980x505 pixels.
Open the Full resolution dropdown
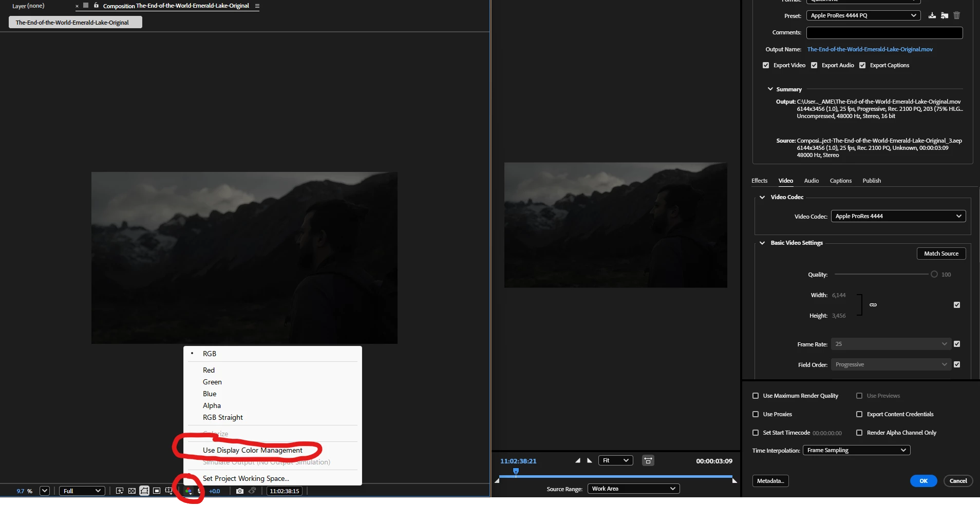click(82, 491)
